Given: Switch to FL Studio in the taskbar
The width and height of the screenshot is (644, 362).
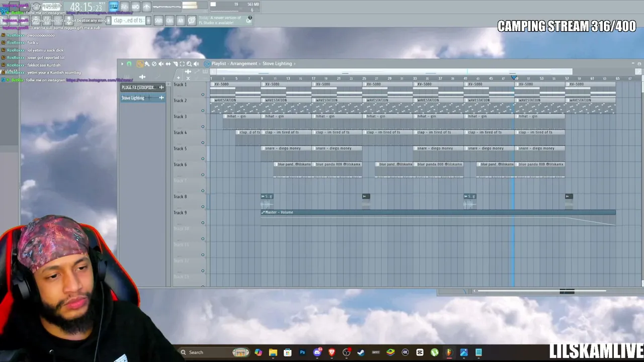Looking at the screenshot, I should coord(449,352).
